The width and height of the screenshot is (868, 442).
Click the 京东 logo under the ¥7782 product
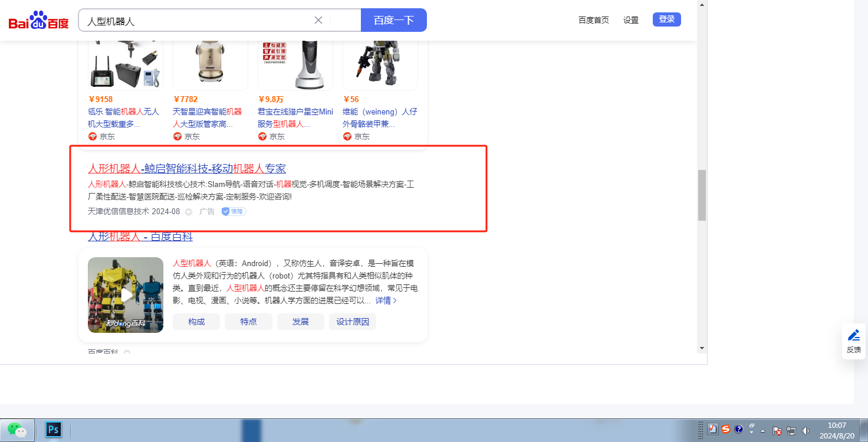(177, 136)
